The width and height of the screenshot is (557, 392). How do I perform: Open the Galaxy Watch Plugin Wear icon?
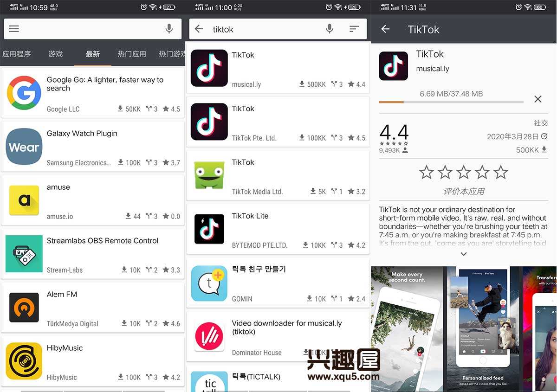point(24,147)
